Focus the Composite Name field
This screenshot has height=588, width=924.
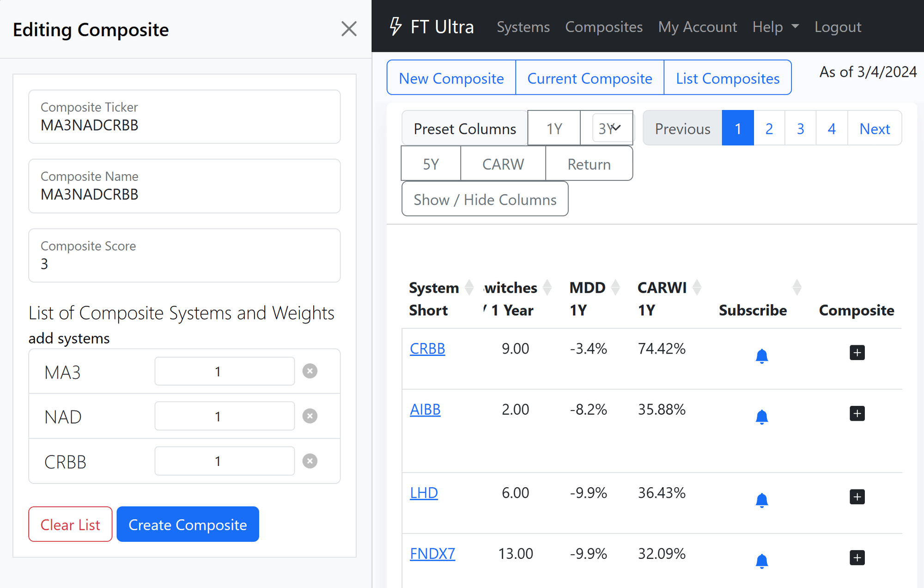click(184, 186)
